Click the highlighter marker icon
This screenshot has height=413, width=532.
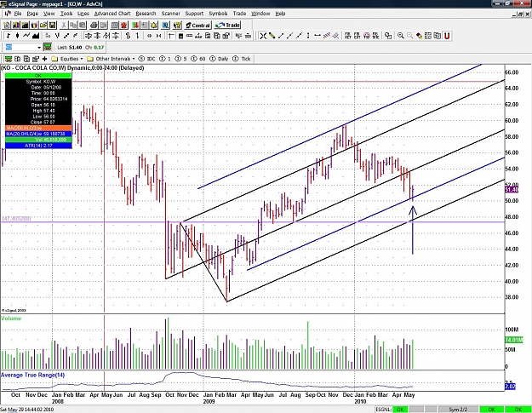(x=420, y=36)
